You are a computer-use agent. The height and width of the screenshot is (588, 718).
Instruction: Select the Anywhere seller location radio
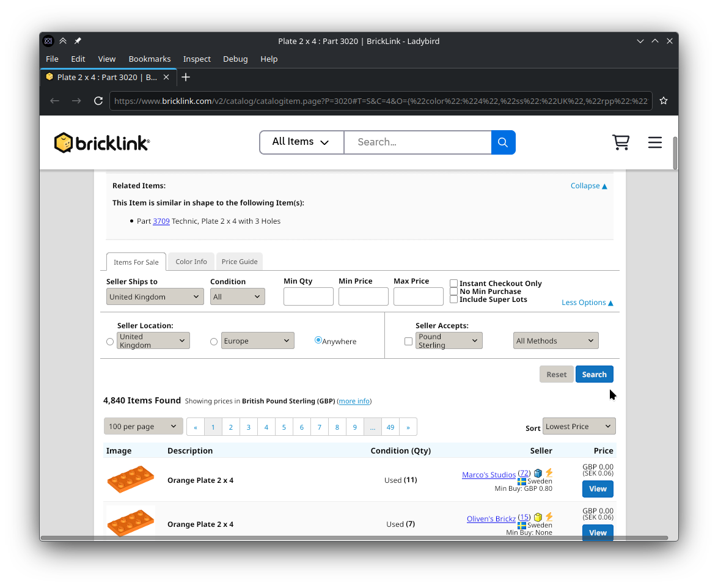[x=318, y=340]
